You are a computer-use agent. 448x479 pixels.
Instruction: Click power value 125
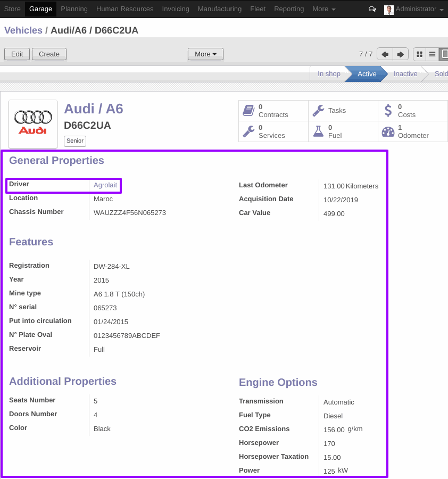point(329,472)
